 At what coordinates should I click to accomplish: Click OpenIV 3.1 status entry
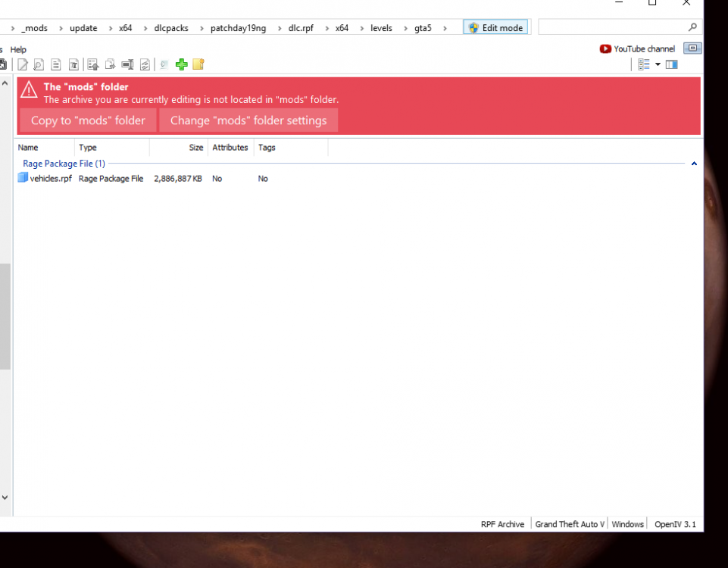675,524
